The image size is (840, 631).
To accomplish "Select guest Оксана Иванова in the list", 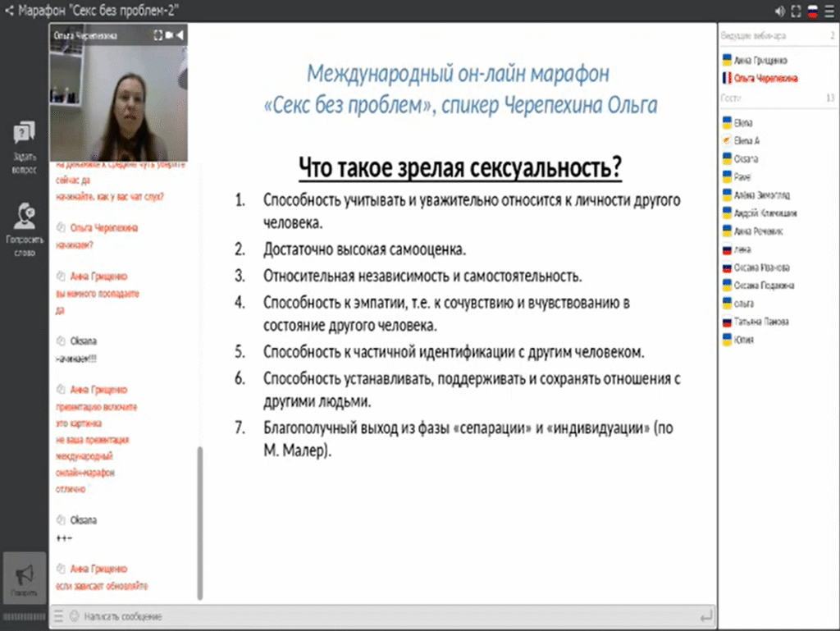I will (761, 267).
